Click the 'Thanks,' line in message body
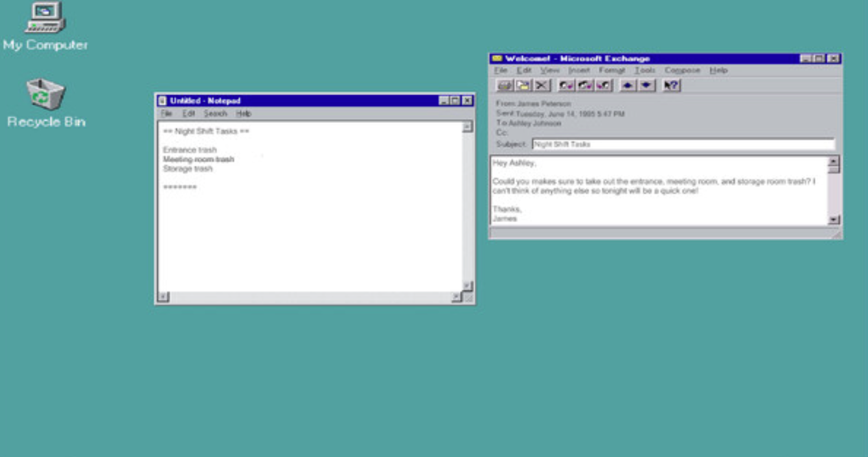 (507, 209)
